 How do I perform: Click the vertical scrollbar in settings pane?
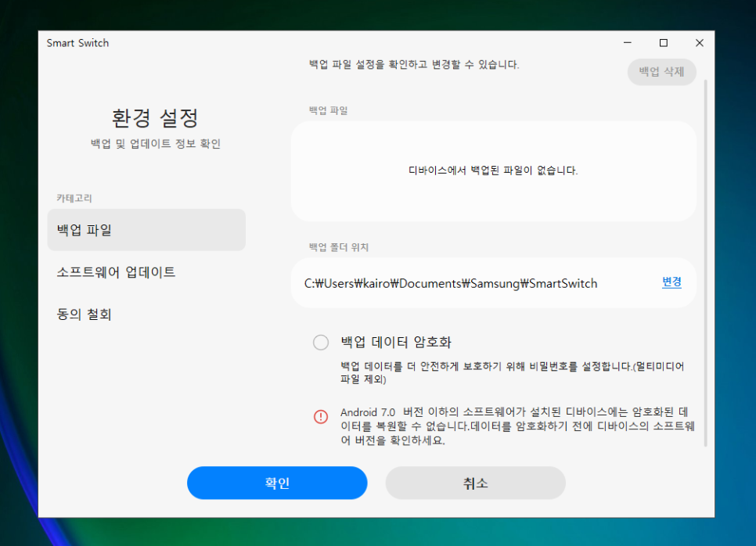point(705,263)
